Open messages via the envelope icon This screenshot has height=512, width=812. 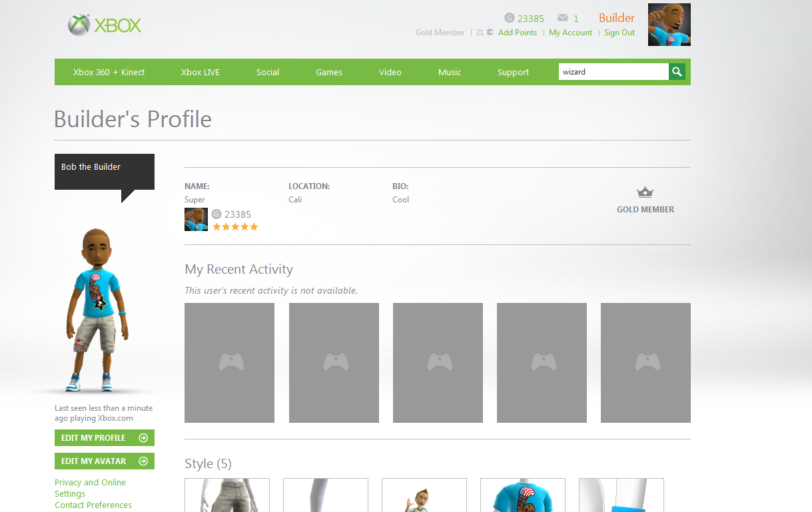coord(563,18)
